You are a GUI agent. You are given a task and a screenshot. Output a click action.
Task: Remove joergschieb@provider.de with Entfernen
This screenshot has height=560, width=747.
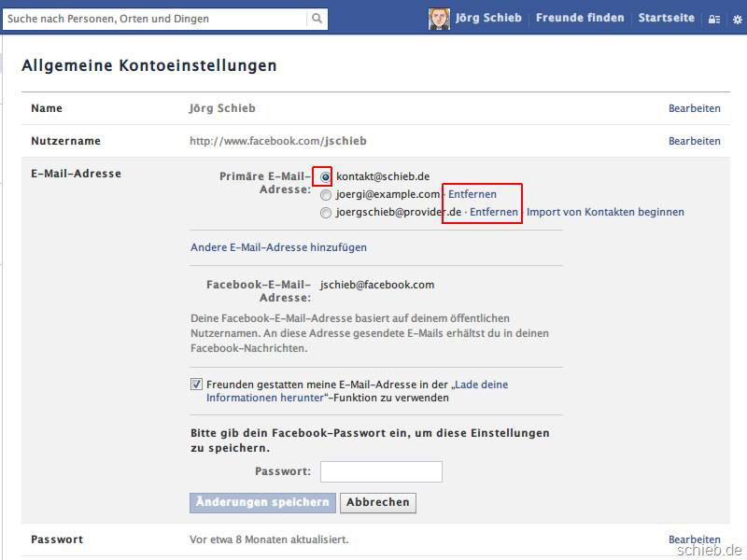(x=494, y=212)
